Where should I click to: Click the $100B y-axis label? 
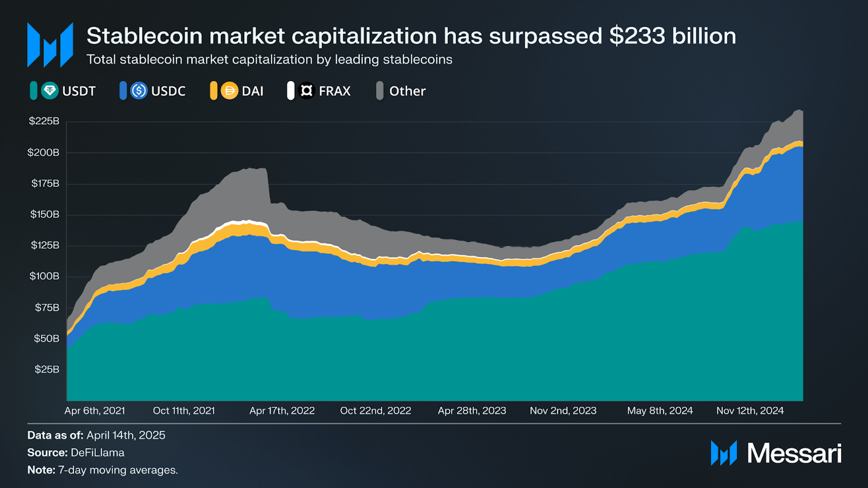44,276
